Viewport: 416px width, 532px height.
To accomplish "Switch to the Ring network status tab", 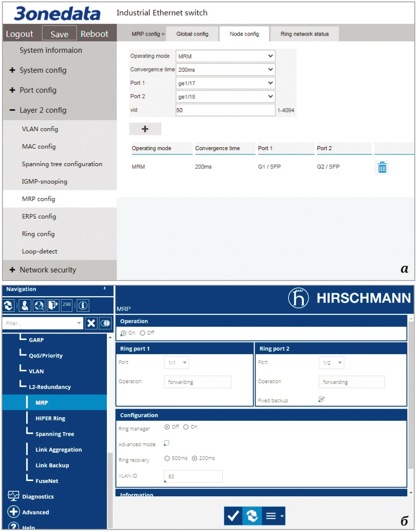I will pyautogui.click(x=305, y=34).
